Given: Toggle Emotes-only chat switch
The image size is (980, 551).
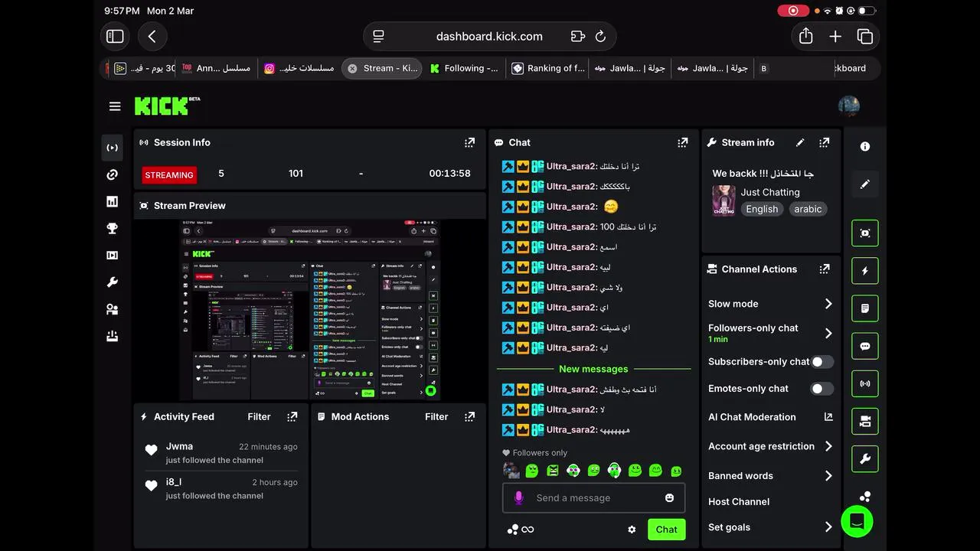Looking at the screenshot, I should click(822, 389).
